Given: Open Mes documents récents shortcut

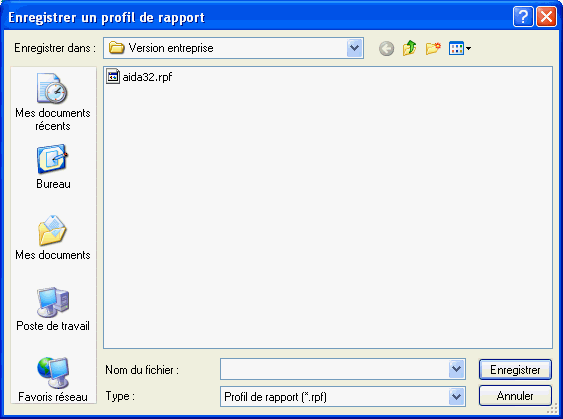Looking at the screenshot, I should point(53,102).
